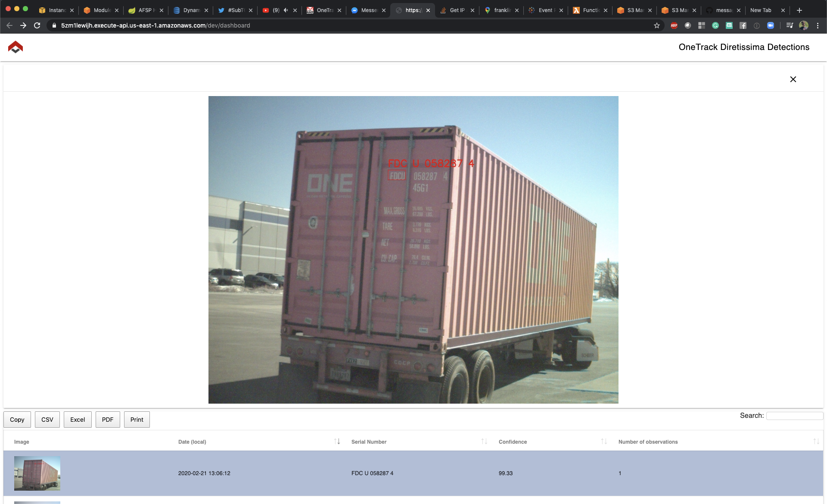Image resolution: width=827 pixels, height=504 pixels.
Task: Print the detections table
Action: point(137,420)
